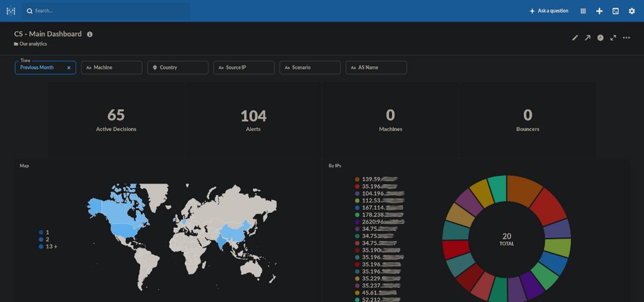
Task: Click the 65 Active Decisions number
Action: [116, 116]
